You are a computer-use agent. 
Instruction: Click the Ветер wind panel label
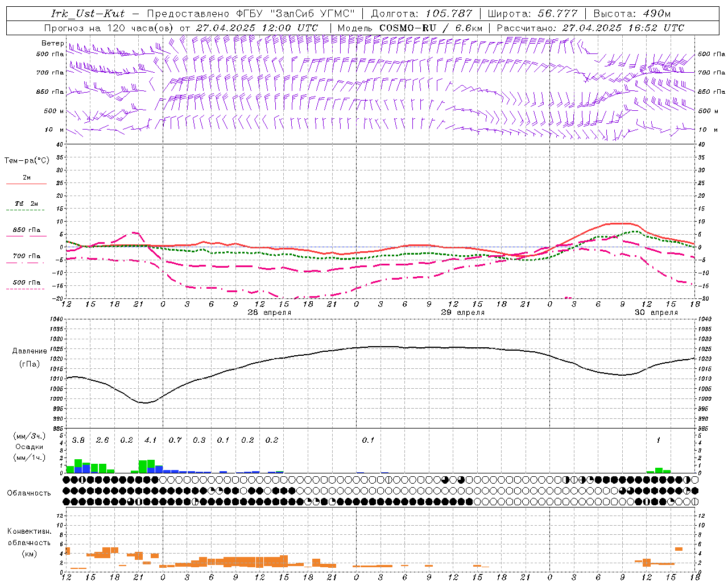52,43
